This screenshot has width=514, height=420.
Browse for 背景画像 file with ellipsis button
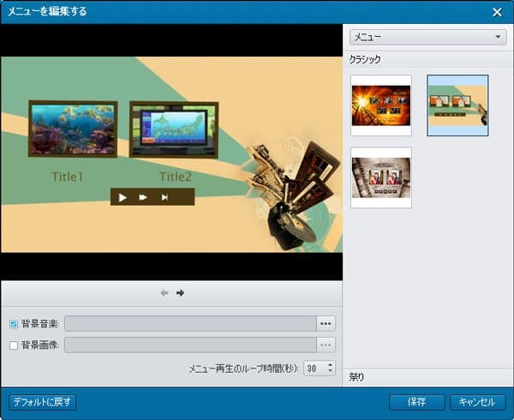coord(326,345)
